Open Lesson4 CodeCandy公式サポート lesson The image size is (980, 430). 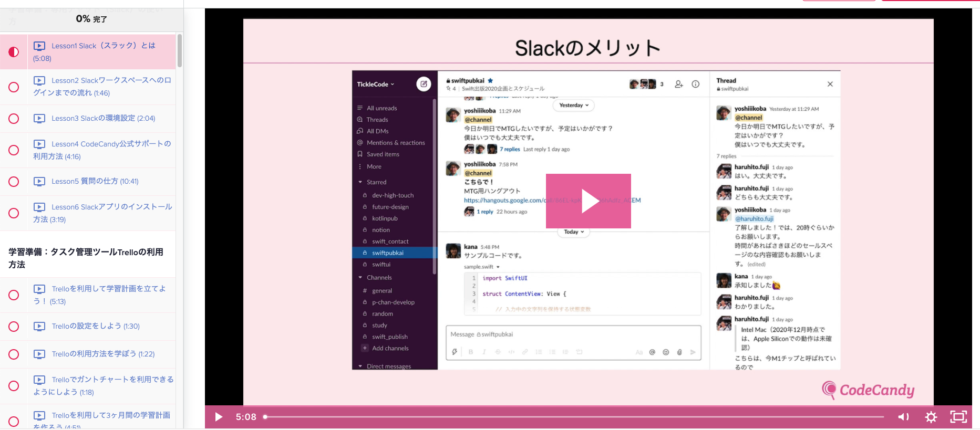(102, 150)
